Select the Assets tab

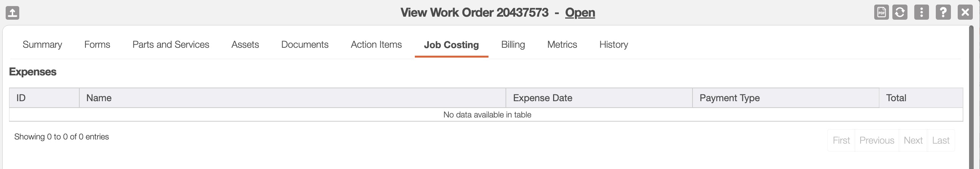[x=245, y=45]
